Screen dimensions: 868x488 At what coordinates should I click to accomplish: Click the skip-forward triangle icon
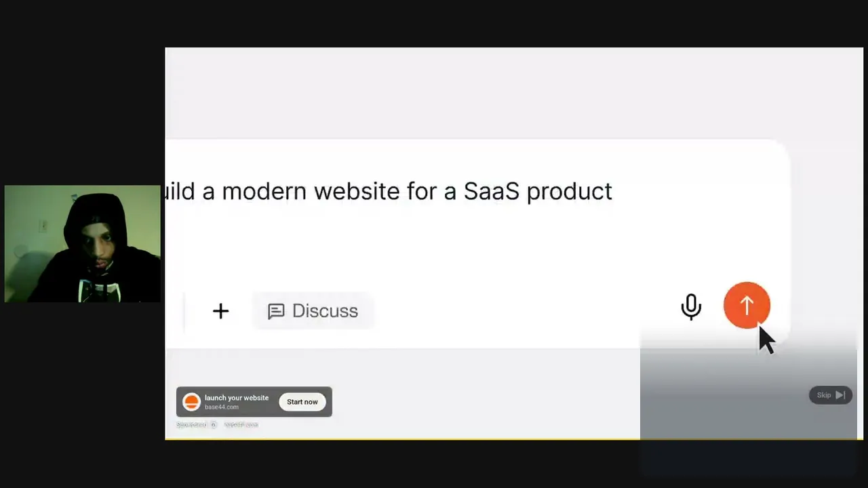point(840,395)
